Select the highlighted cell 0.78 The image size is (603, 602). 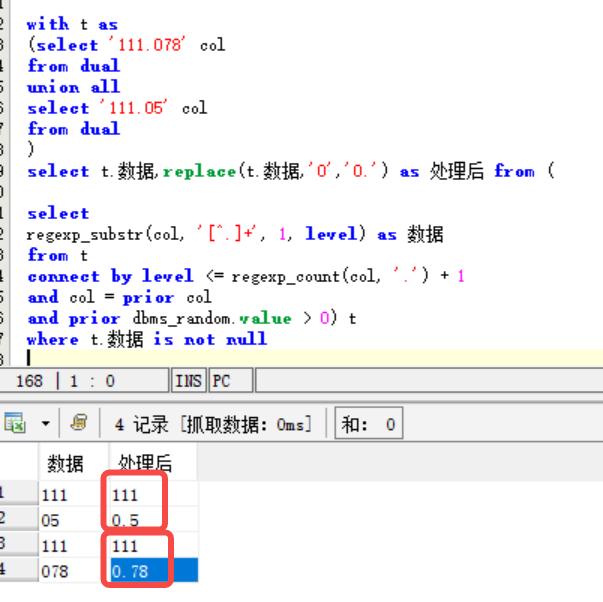coord(154,571)
